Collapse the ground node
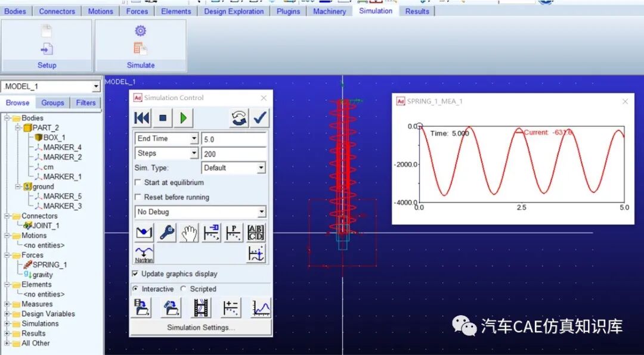This screenshot has width=644, height=355. (x=18, y=187)
